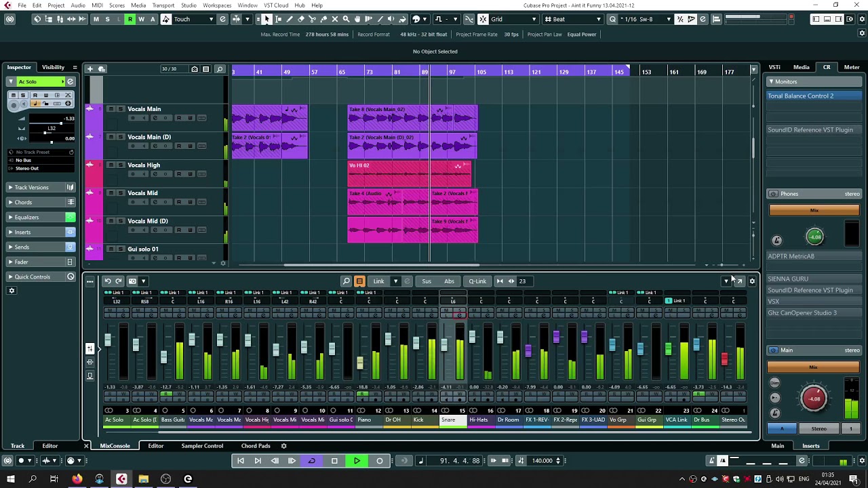Select the Split scissors tool

(313, 19)
